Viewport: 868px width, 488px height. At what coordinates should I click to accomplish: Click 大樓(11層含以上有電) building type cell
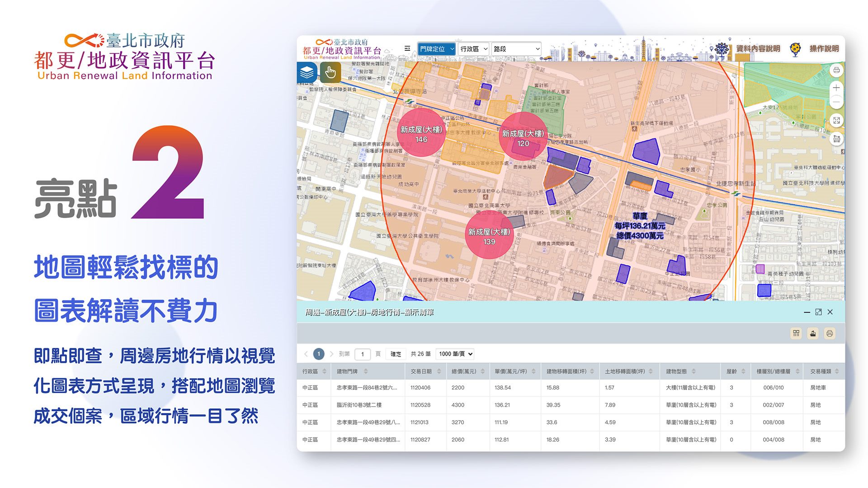coord(690,388)
